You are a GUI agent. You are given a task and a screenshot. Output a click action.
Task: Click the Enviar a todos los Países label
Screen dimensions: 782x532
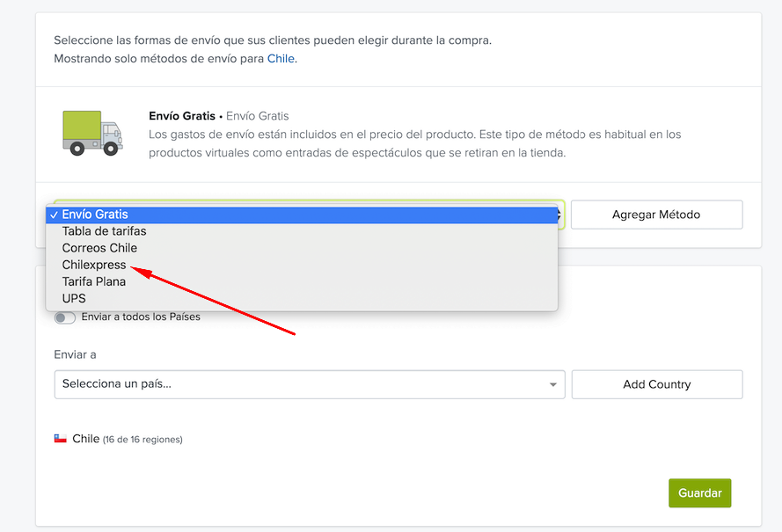[141, 317]
